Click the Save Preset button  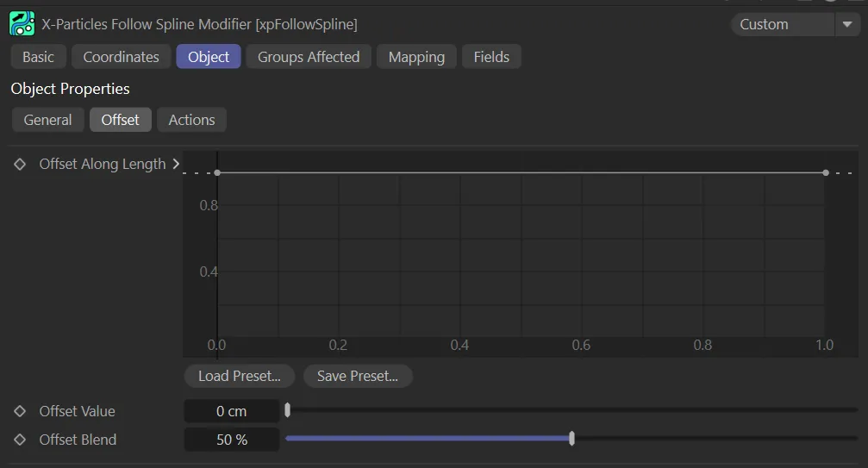pyautogui.click(x=357, y=376)
